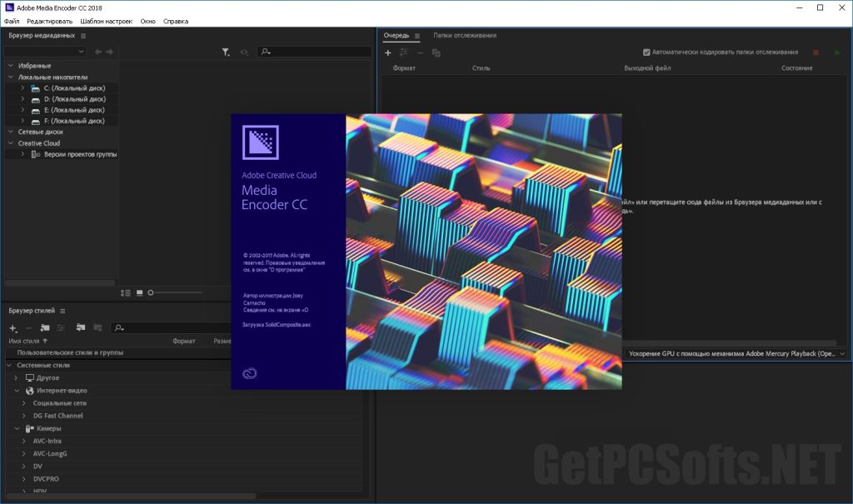853x504 pixels.
Task: Collapse the Creative Cloud tree section
Action: tap(10, 143)
